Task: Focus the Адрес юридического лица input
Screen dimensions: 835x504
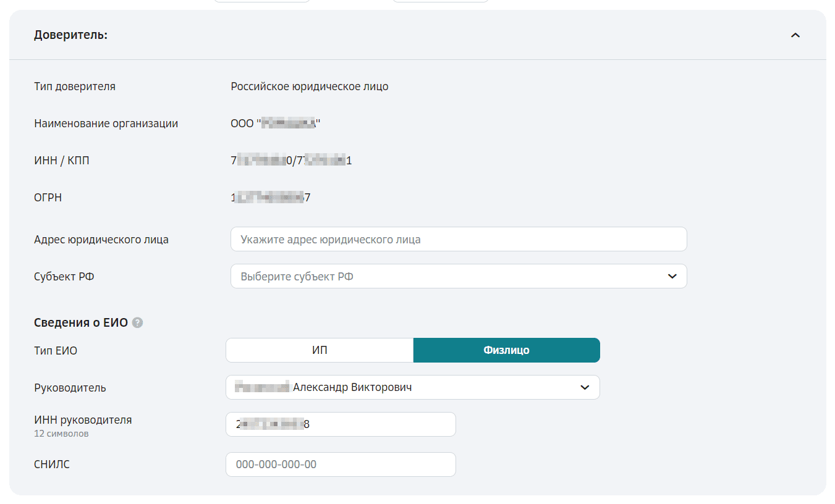Action: click(x=459, y=239)
